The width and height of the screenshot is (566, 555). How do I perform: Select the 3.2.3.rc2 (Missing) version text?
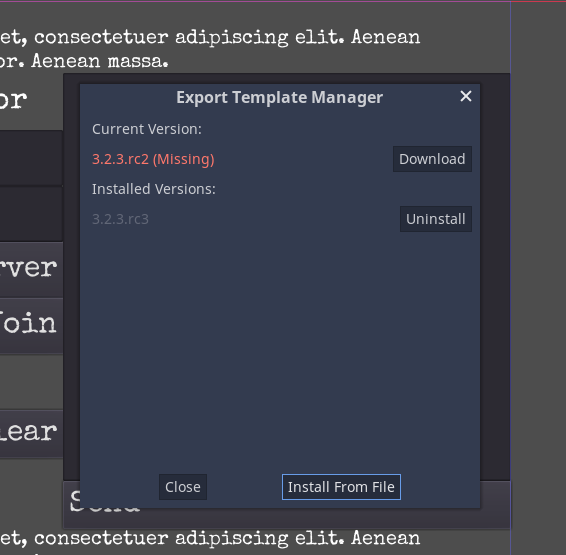[153, 159]
